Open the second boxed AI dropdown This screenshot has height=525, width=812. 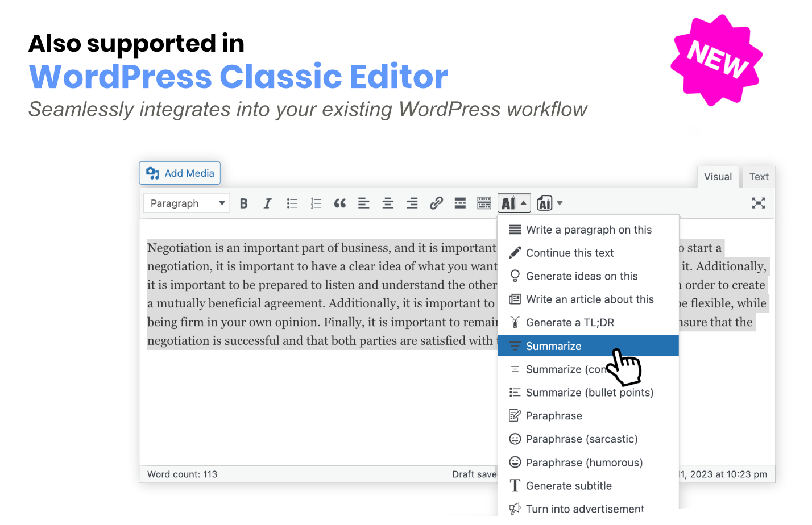coord(549,203)
